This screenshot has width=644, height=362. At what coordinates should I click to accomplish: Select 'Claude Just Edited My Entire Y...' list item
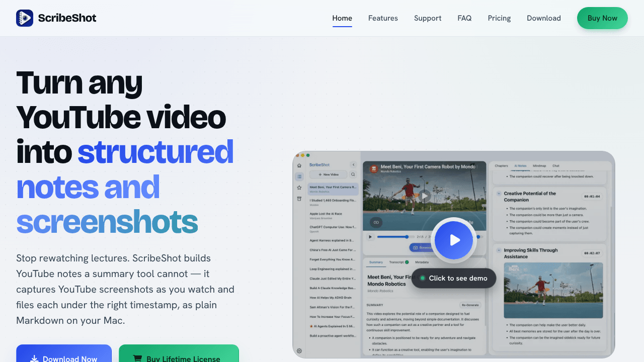click(x=333, y=279)
